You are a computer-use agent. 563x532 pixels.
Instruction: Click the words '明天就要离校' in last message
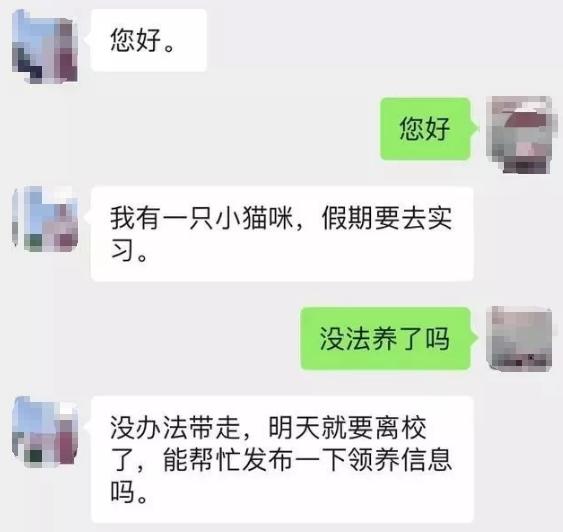point(348,428)
